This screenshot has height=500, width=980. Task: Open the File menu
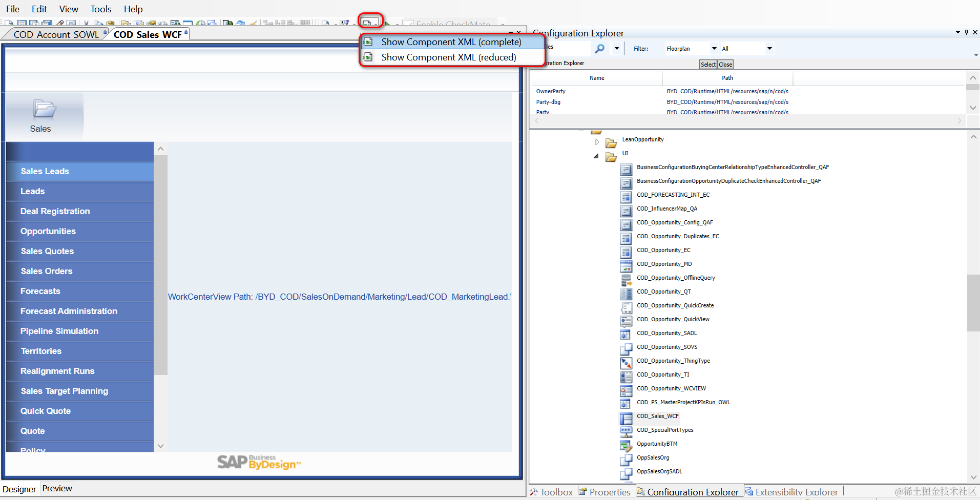[13, 9]
